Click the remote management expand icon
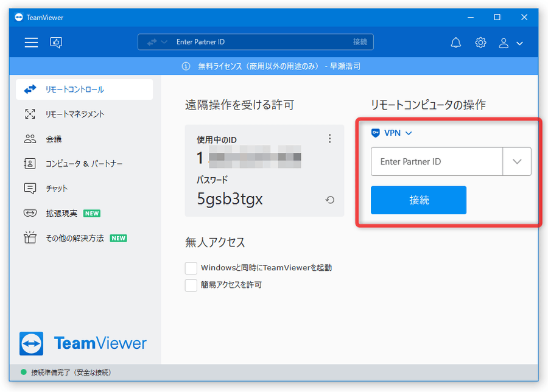 pyautogui.click(x=30, y=114)
